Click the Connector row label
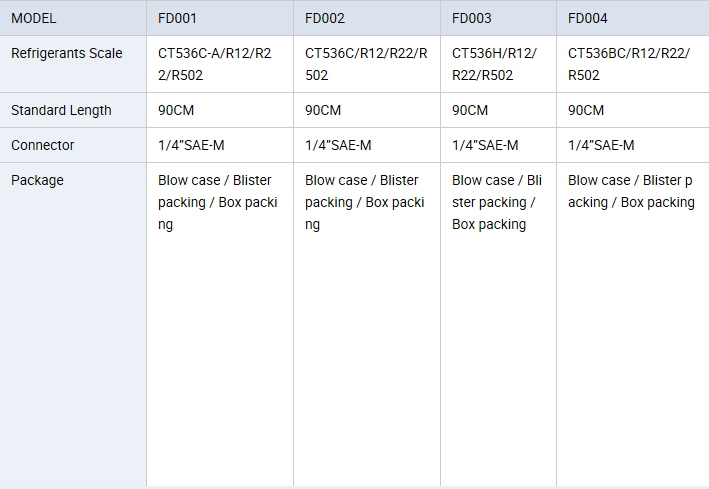This screenshot has width=709, height=489. click(73, 145)
